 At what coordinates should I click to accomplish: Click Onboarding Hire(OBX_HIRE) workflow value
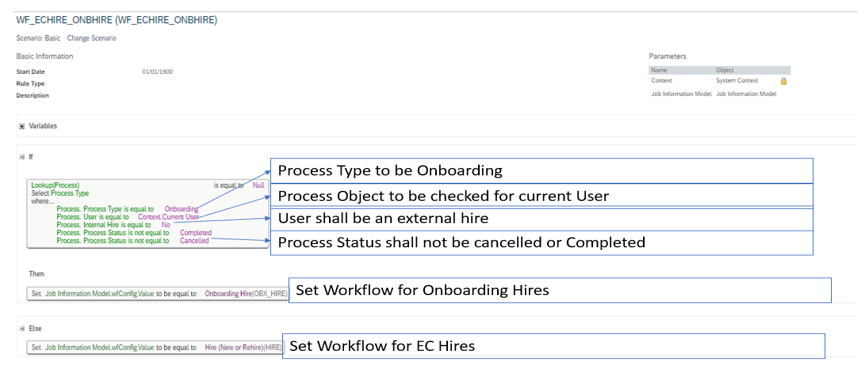(x=246, y=294)
